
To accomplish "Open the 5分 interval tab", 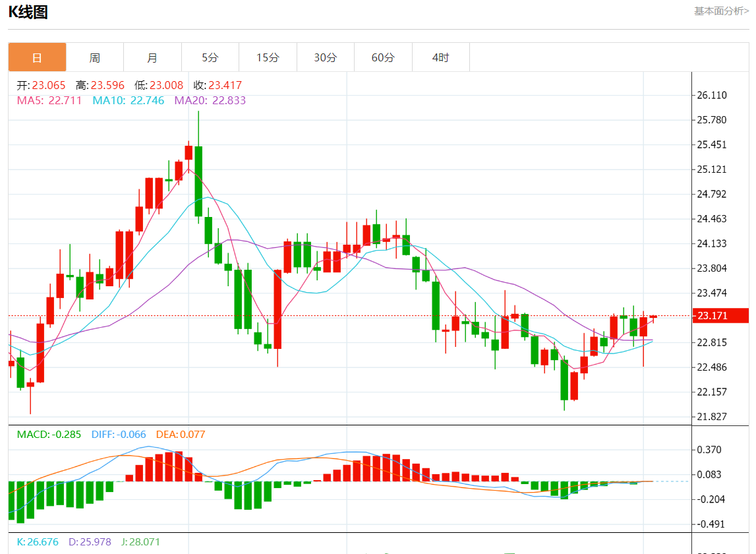I will tap(210, 57).
